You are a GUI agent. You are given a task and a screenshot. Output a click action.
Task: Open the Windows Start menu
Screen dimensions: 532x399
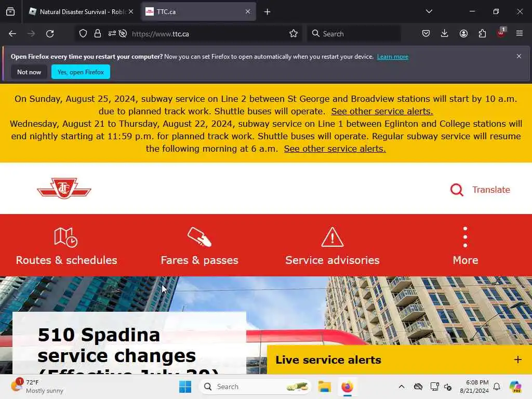point(185,387)
